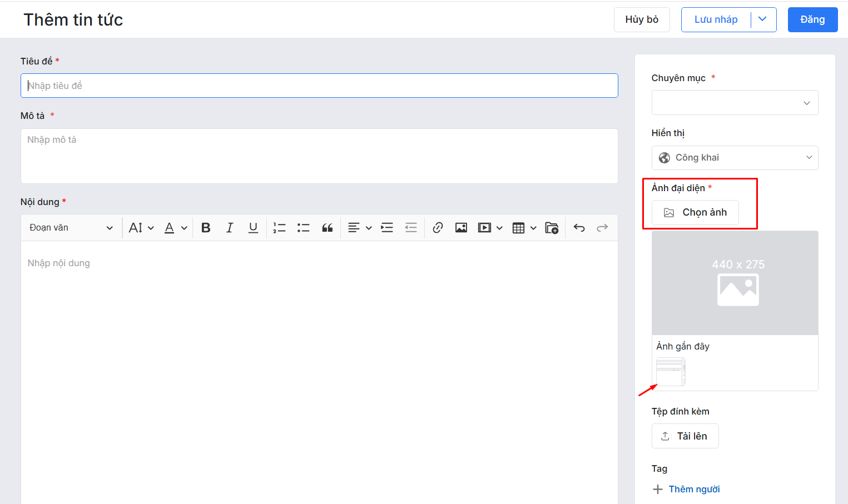Open the font size tool
This screenshot has height=504, width=848.
tap(136, 228)
